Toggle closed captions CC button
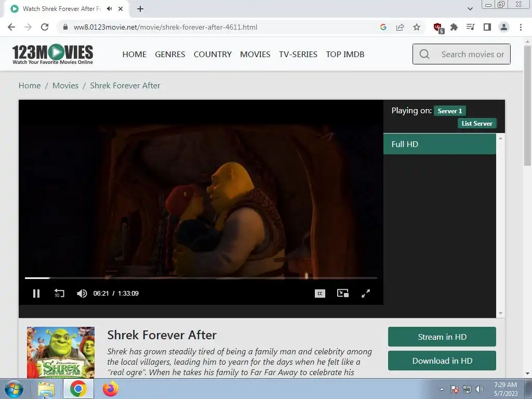Viewport: 532px width, 399px height. pyautogui.click(x=320, y=294)
